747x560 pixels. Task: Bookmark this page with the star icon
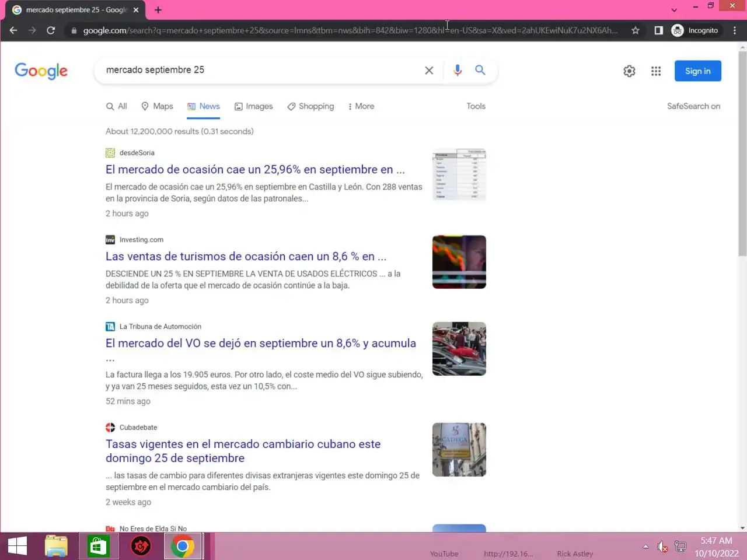coord(636,30)
